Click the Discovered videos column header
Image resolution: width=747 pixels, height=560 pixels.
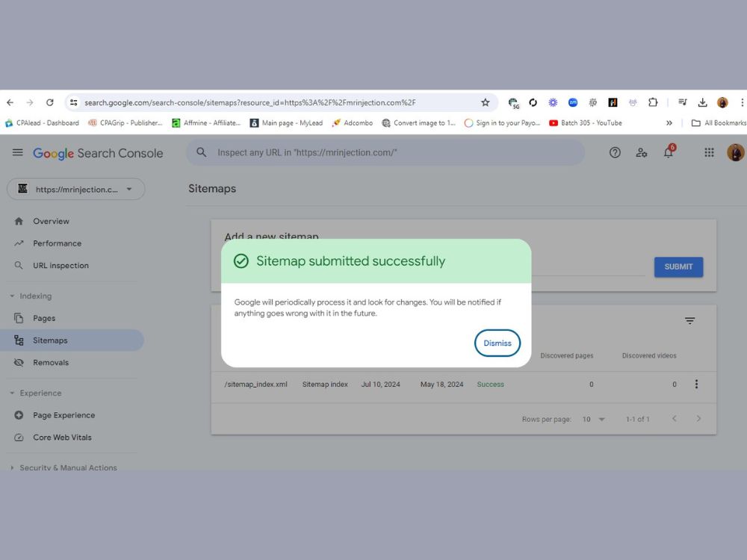pyautogui.click(x=649, y=355)
